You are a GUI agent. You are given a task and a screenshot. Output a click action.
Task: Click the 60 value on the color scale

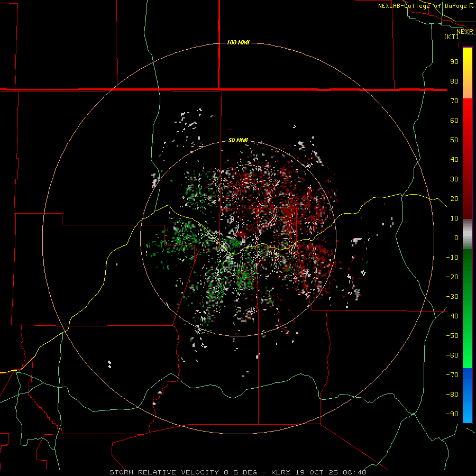click(454, 120)
